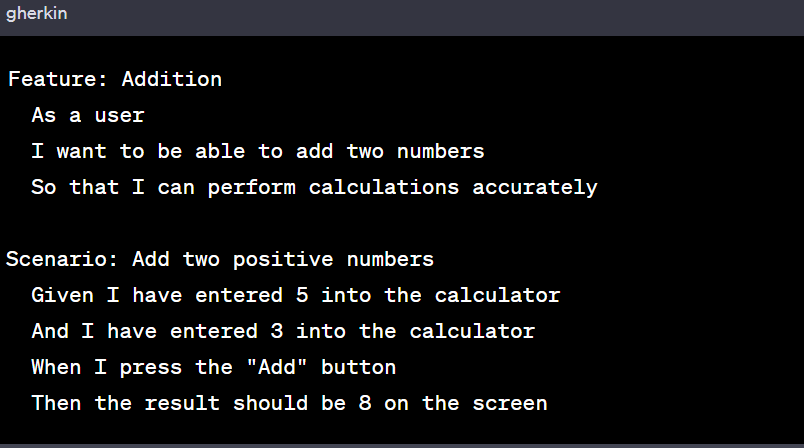
Task: Click the When keyword
Action: pyautogui.click(x=56, y=368)
